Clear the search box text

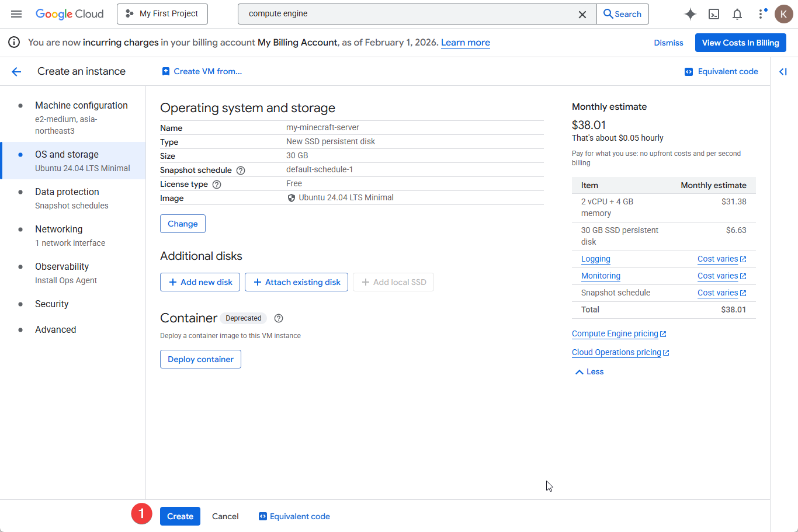pyautogui.click(x=582, y=15)
